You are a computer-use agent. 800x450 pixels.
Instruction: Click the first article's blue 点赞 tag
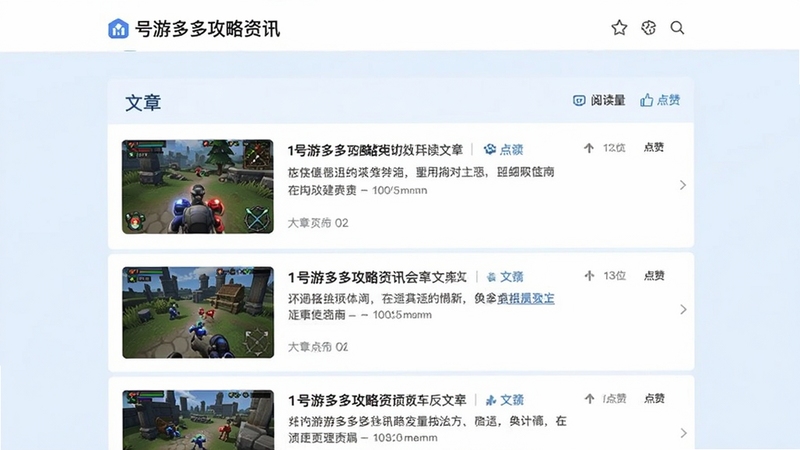511,149
